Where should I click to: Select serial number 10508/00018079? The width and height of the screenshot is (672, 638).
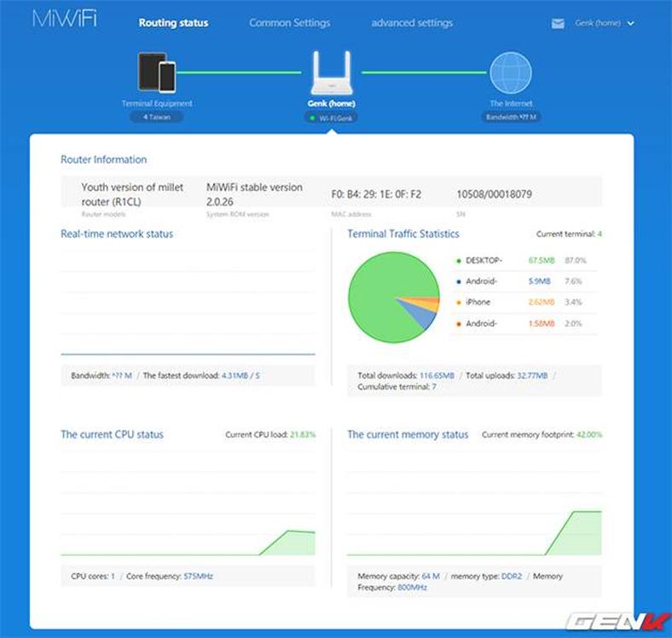pyautogui.click(x=494, y=194)
